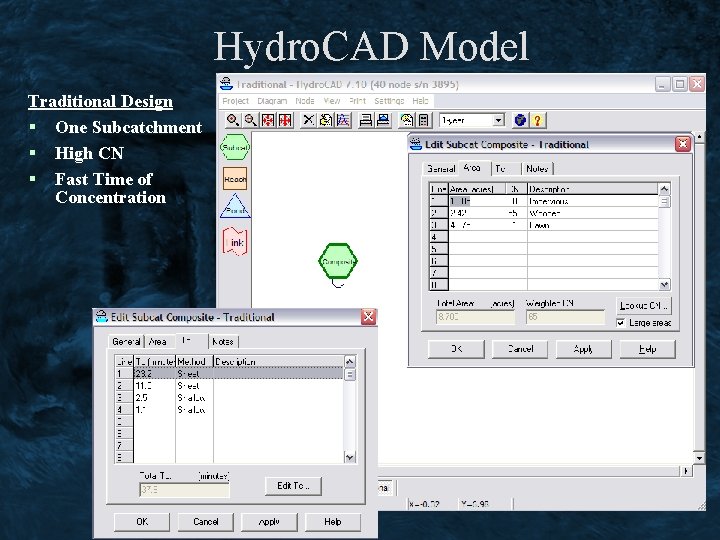Click the blue print preview toolbar icon
The image size is (720, 540).
point(383,120)
